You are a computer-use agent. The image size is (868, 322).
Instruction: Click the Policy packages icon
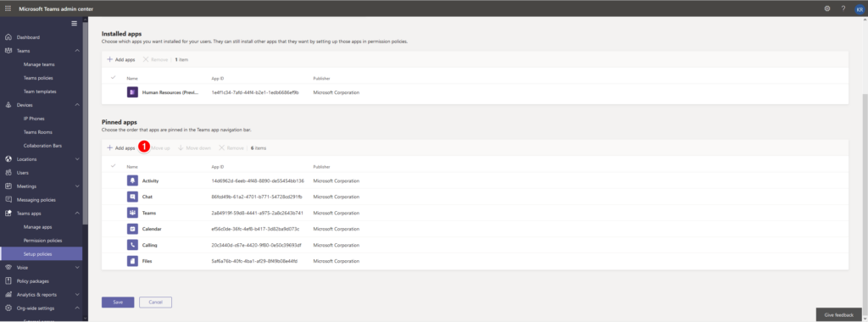(x=8, y=281)
